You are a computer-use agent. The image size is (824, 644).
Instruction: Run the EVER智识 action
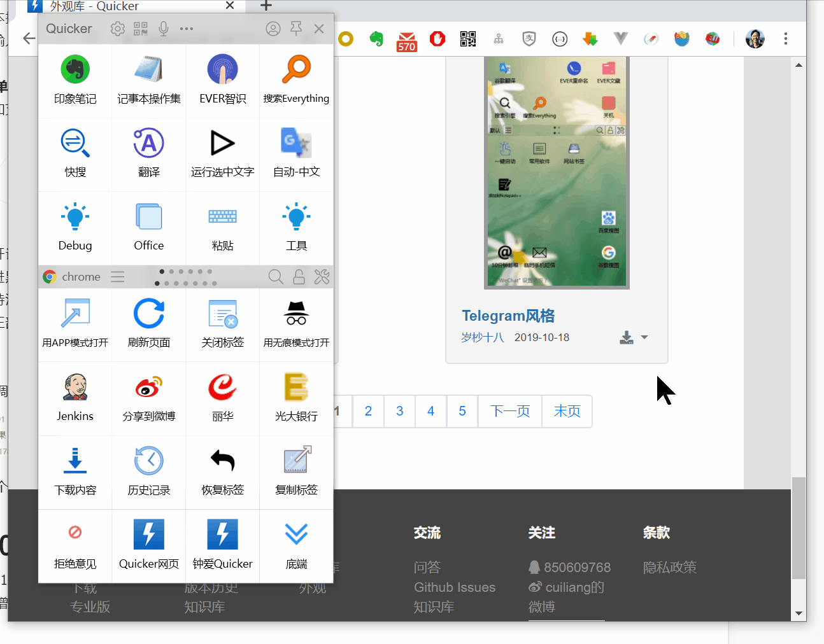tap(222, 81)
